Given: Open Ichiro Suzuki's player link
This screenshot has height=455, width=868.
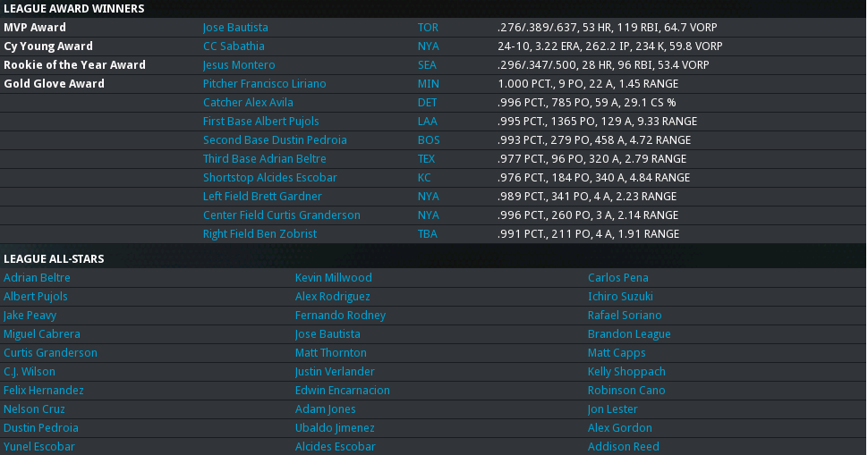Looking at the screenshot, I should click(620, 297).
